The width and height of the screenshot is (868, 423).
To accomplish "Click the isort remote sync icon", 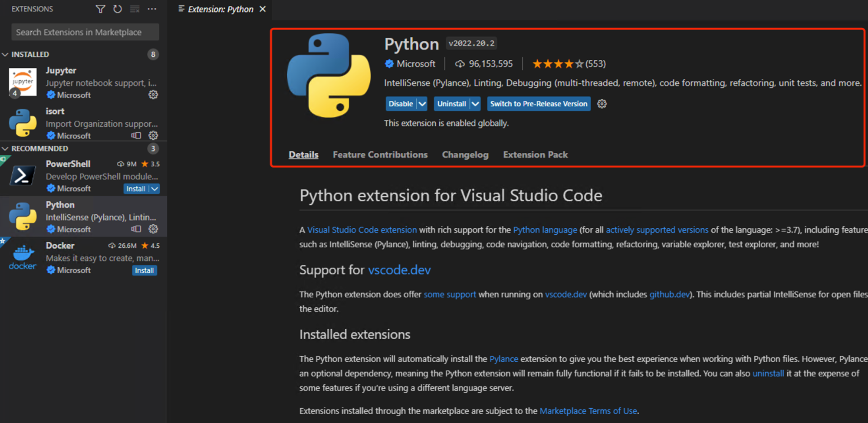I will [x=136, y=135].
